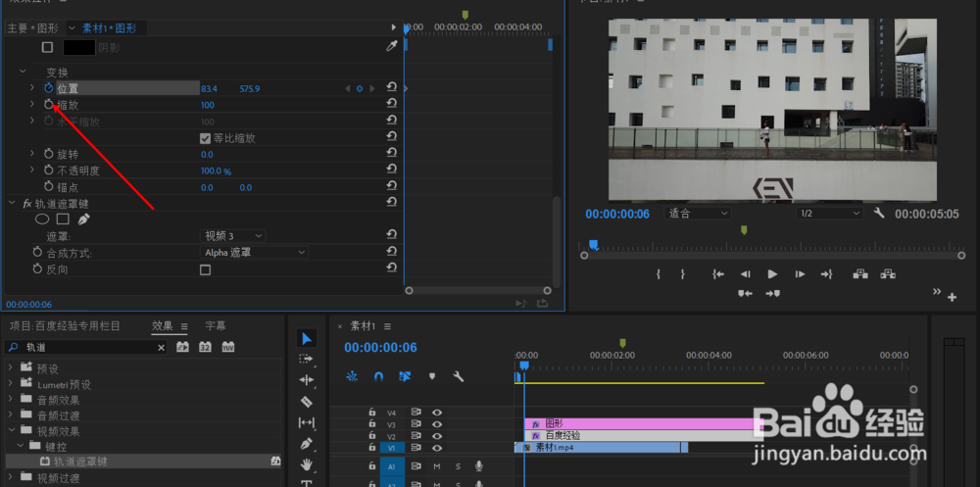Click the Extract button in Program Monitor
The width and height of the screenshot is (980, 487).
888,273
